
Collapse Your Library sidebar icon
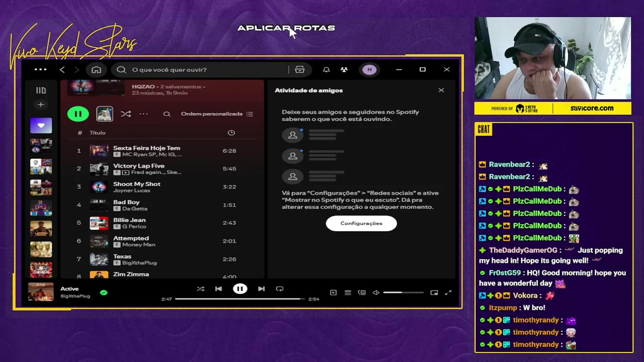coord(41,90)
